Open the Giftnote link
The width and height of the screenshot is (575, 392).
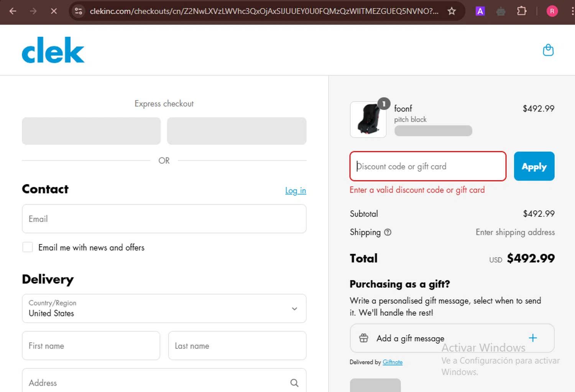393,362
